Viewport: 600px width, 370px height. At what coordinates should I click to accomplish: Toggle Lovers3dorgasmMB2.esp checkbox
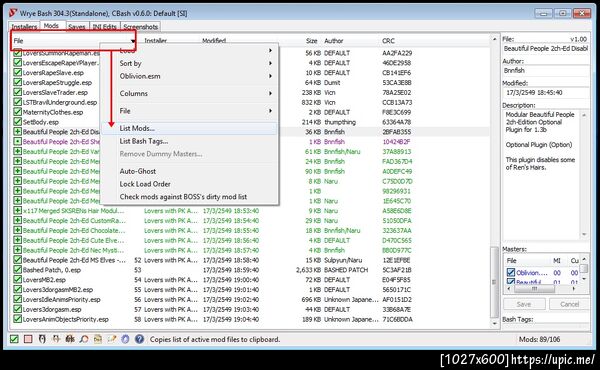coord(17,290)
